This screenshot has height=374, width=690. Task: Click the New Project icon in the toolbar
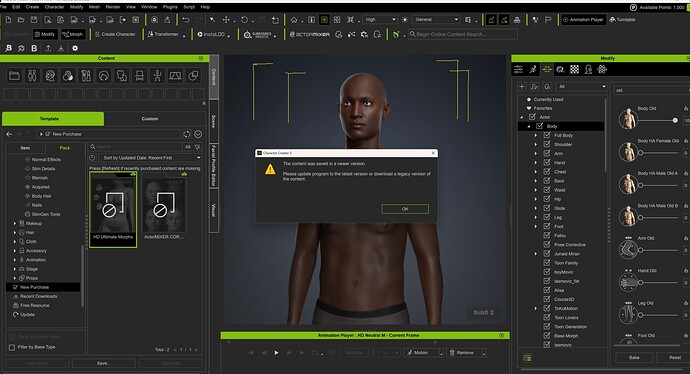pos(8,20)
